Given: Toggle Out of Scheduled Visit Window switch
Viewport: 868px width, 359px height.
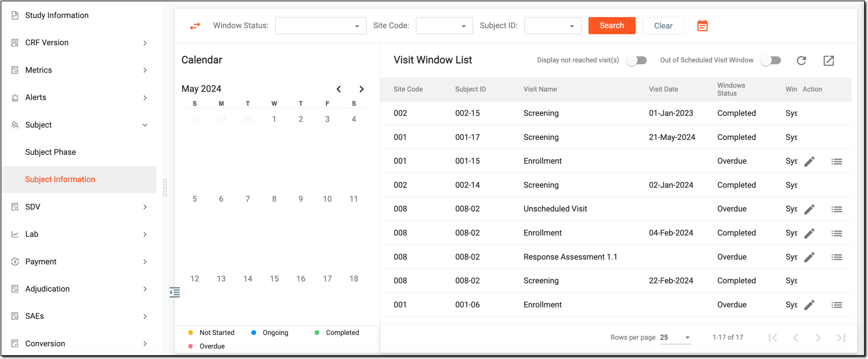Looking at the screenshot, I should (x=771, y=60).
